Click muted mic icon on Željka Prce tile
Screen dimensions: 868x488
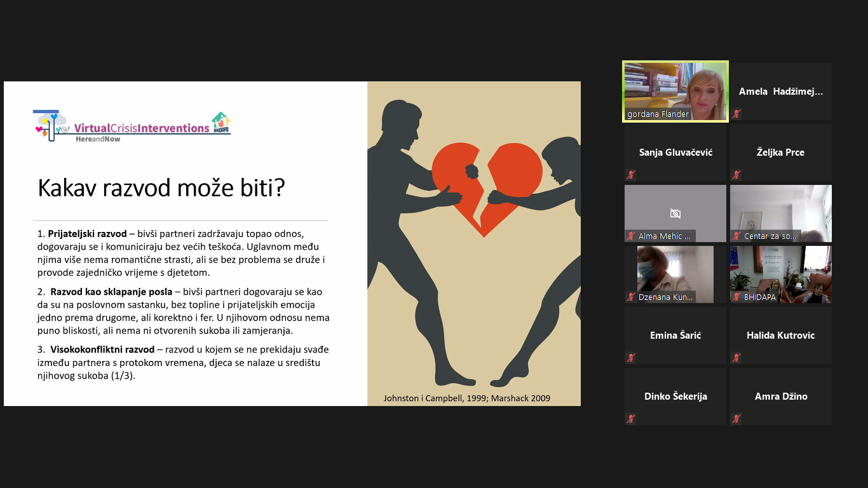(x=736, y=175)
